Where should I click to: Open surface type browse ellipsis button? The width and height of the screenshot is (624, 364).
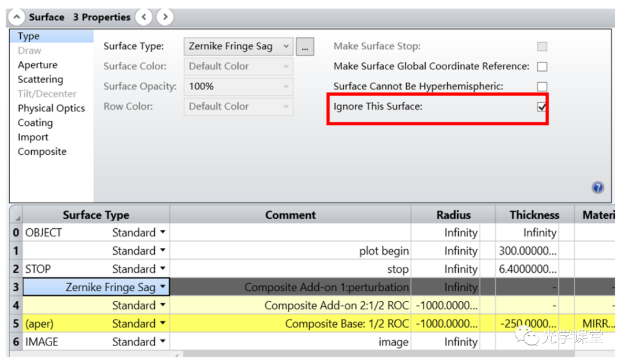[305, 47]
